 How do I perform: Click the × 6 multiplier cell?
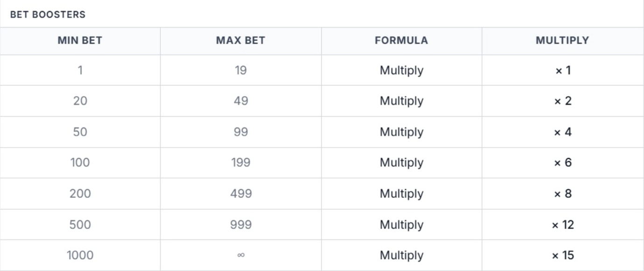pos(563,163)
